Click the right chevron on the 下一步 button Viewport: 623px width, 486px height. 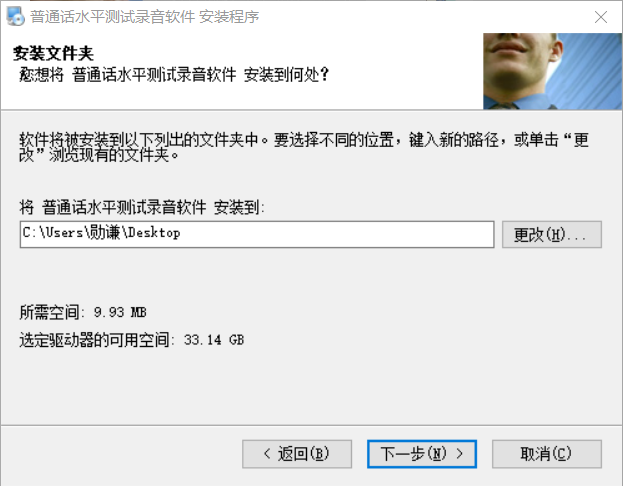pyautogui.click(x=460, y=453)
